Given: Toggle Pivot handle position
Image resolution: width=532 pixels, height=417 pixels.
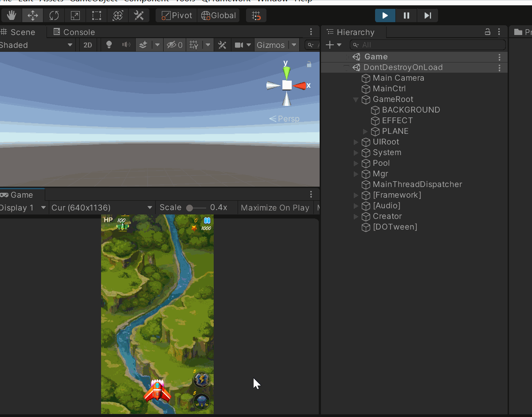Looking at the screenshot, I should pos(176,16).
